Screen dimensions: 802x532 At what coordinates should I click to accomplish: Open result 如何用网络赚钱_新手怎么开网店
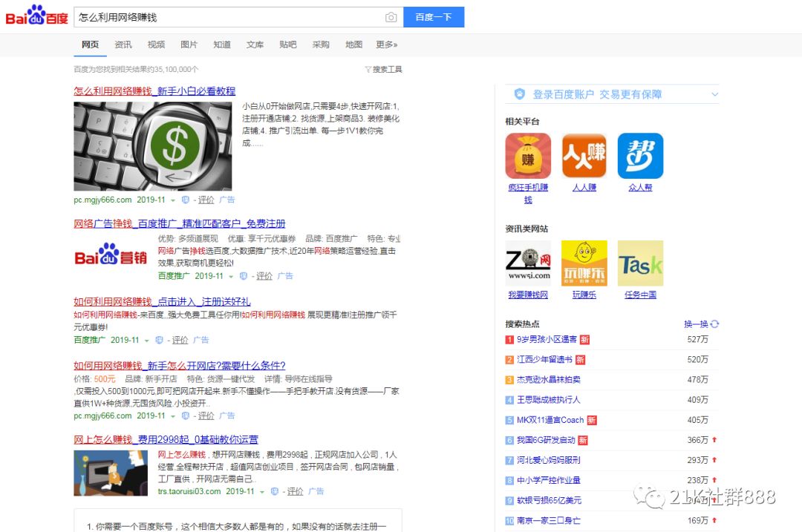pos(180,366)
